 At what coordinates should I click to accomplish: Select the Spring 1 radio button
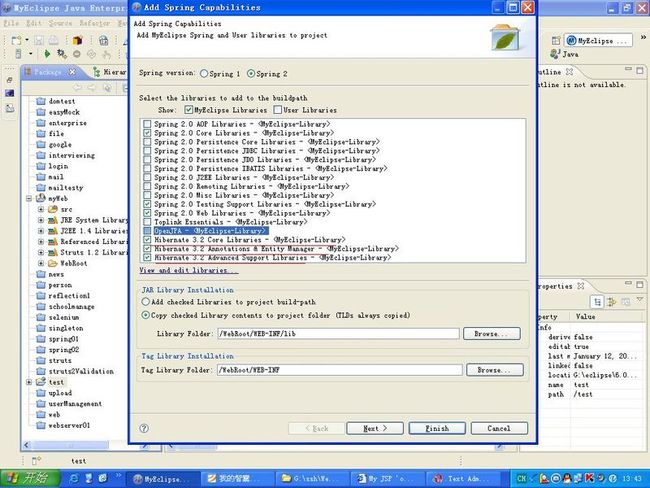click(x=204, y=74)
